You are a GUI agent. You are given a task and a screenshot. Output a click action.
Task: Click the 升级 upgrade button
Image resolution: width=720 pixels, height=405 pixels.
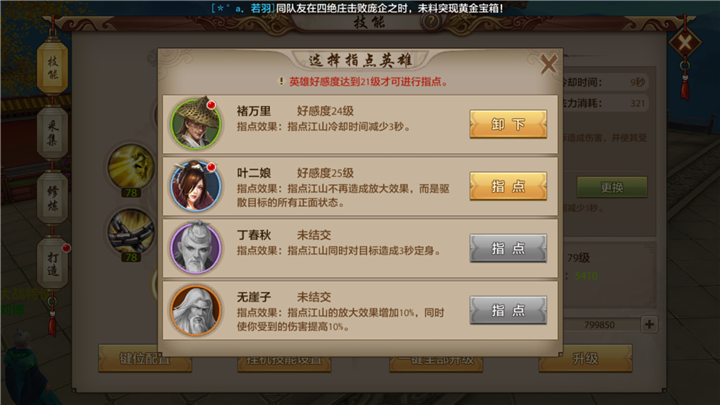585,359
